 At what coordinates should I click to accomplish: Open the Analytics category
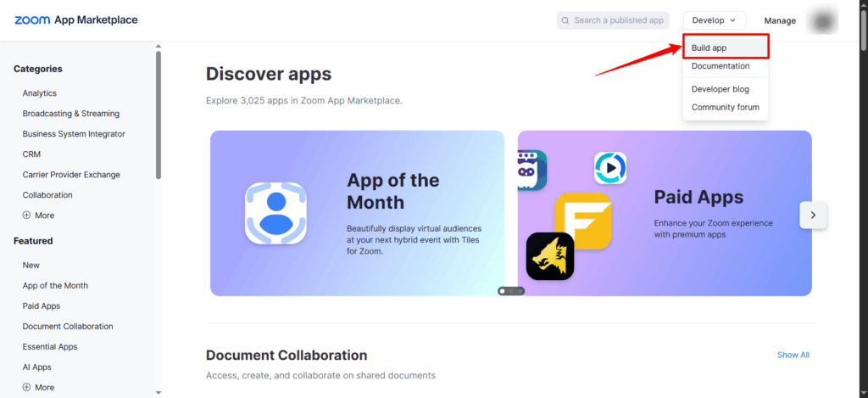(40, 93)
